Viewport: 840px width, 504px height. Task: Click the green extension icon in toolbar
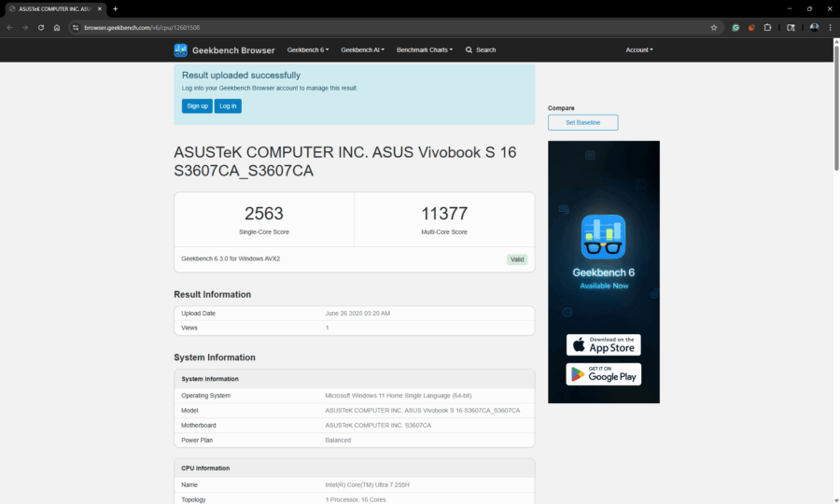tap(735, 27)
